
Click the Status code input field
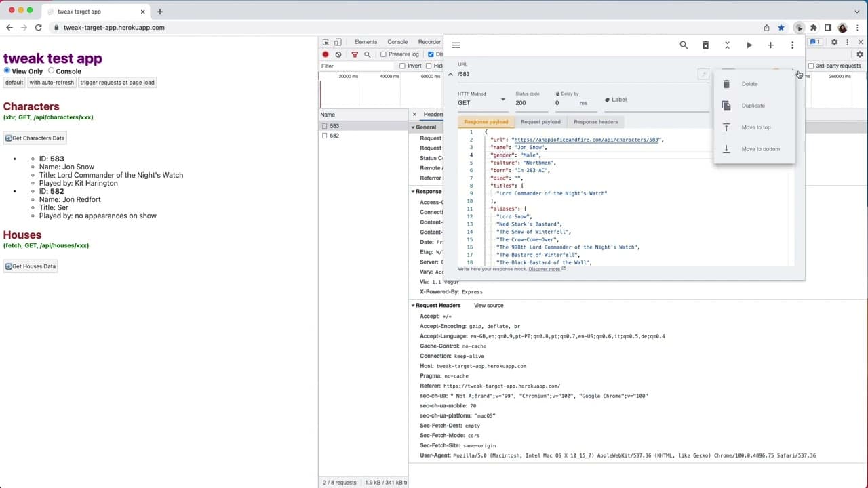(531, 103)
